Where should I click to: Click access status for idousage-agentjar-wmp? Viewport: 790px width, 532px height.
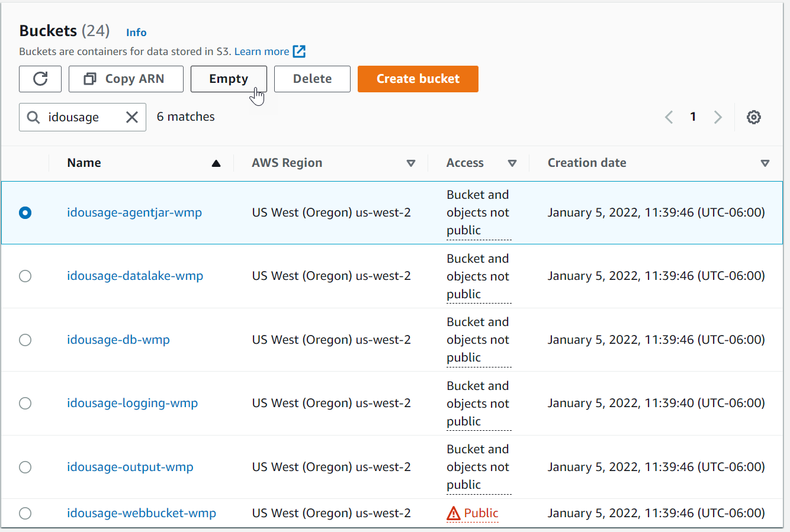point(478,212)
